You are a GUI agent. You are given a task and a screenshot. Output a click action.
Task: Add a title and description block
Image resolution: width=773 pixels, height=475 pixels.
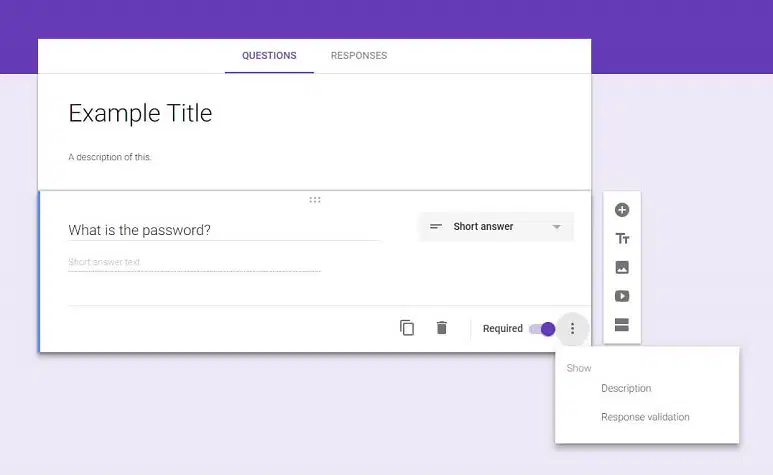[x=622, y=238]
